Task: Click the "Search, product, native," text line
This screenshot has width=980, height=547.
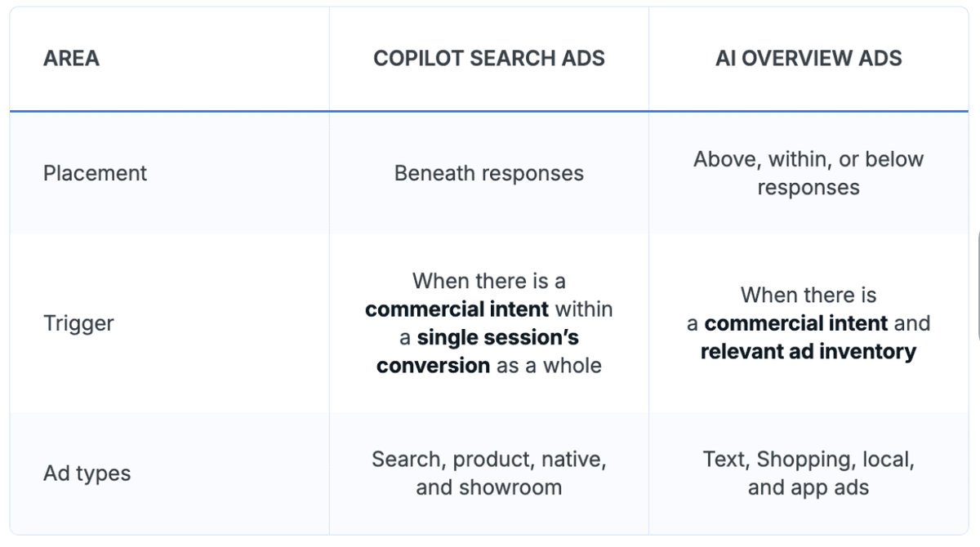Action: coord(488,460)
